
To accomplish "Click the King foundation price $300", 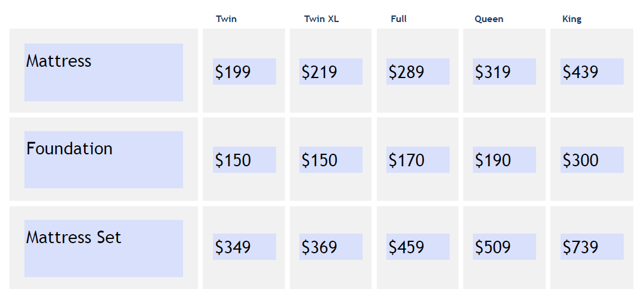I will click(581, 160).
